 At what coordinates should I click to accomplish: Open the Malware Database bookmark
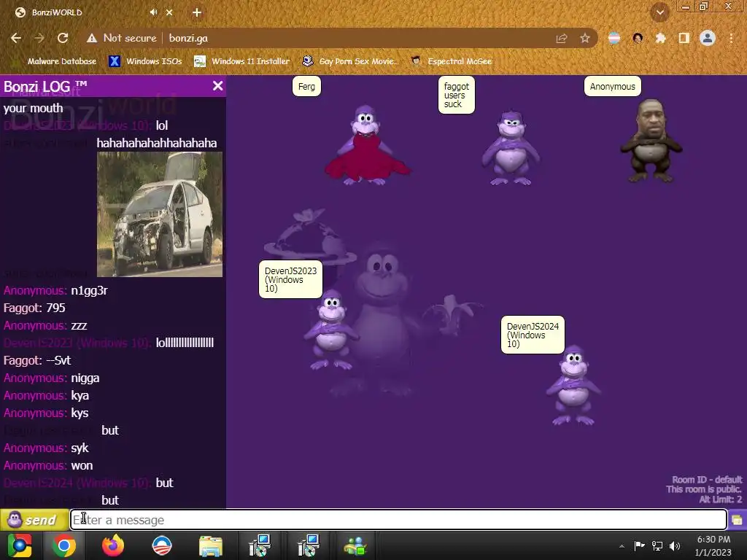click(56, 61)
